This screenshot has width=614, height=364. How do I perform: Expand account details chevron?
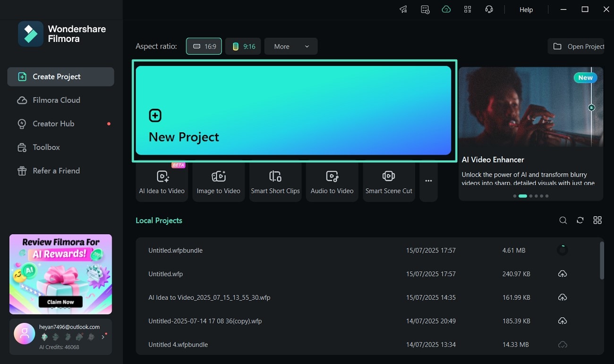click(x=103, y=337)
